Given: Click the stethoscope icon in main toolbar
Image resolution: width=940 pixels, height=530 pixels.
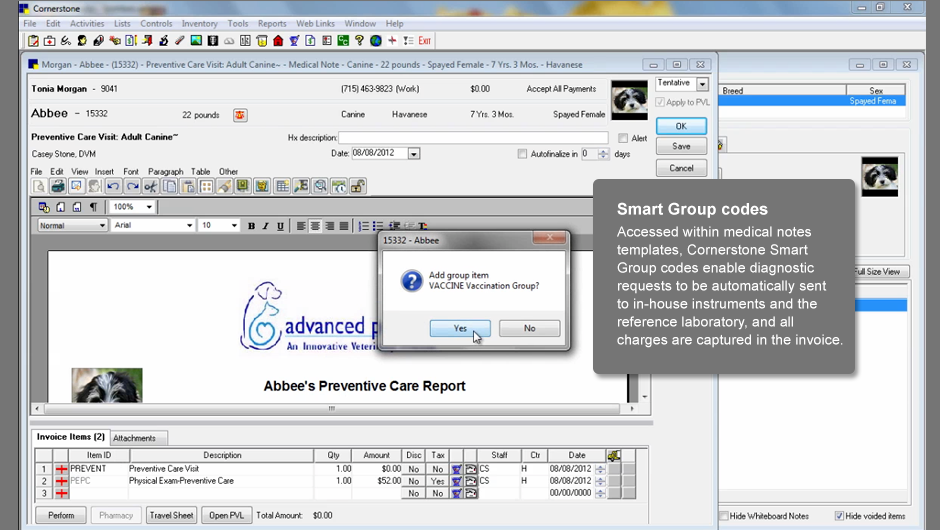Looking at the screenshot, I should [x=65, y=41].
